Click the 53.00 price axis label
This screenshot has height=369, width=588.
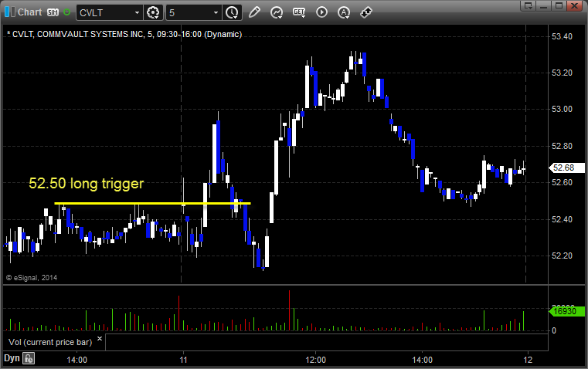click(562, 109)
